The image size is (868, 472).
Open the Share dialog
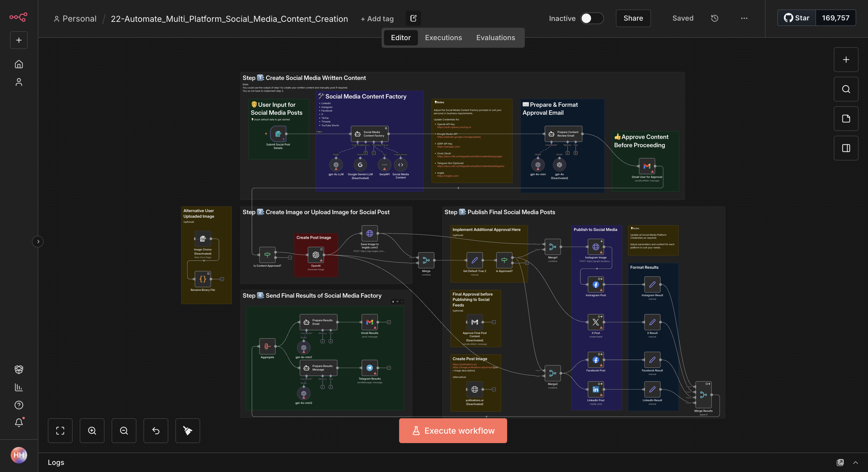633,18
